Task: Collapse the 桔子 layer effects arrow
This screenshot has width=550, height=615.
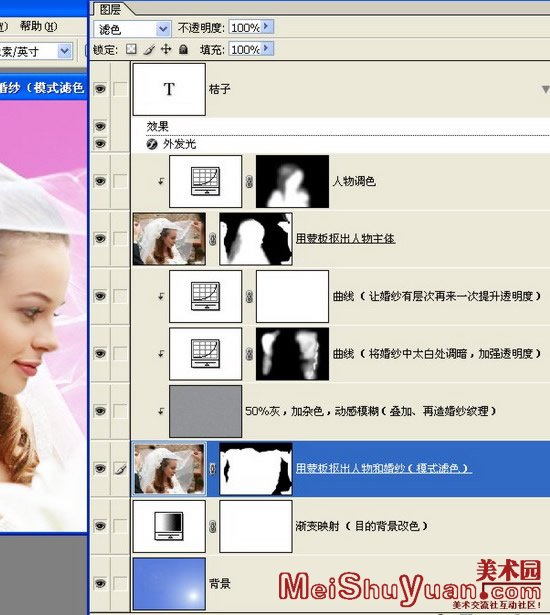Action: 545,89
